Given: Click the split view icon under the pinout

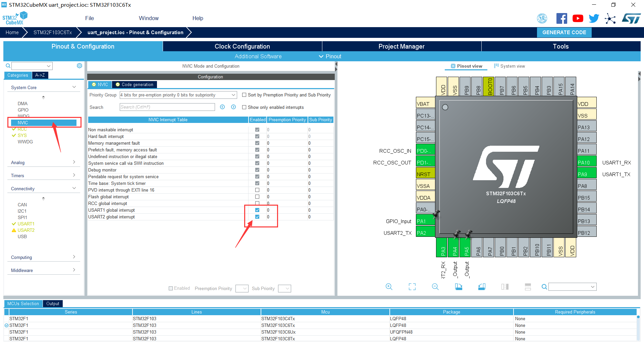Looking at the screenshot, I should point(505,287).
